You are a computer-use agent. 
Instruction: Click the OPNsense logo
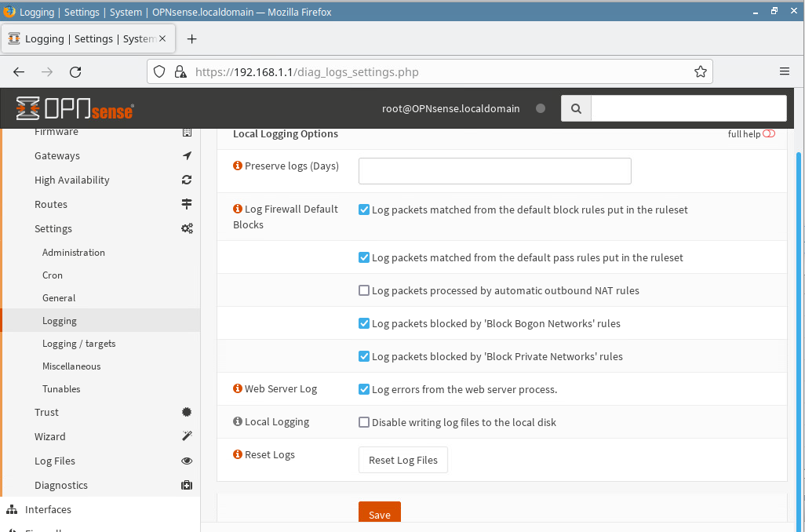click(x=75, y=108)
